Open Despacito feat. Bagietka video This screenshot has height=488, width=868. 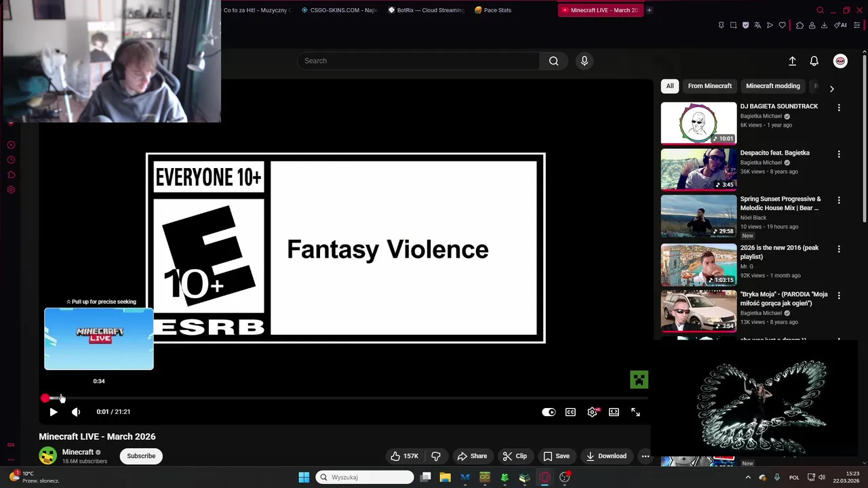click(698, 169)
